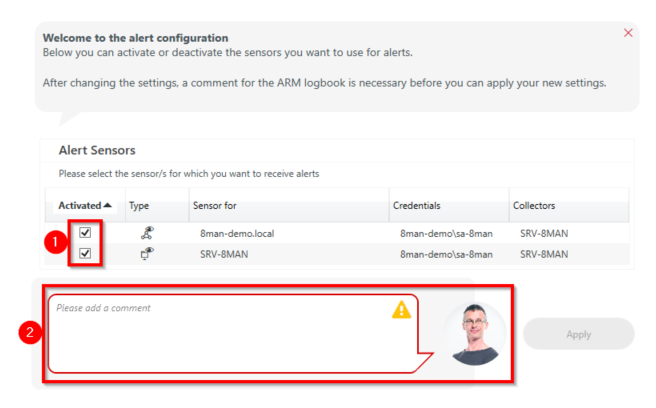This screenshot has height=408, width=656.
Task: Uncheck the 8man-demo.local sensor checkbox
Action: pos(85,232)
